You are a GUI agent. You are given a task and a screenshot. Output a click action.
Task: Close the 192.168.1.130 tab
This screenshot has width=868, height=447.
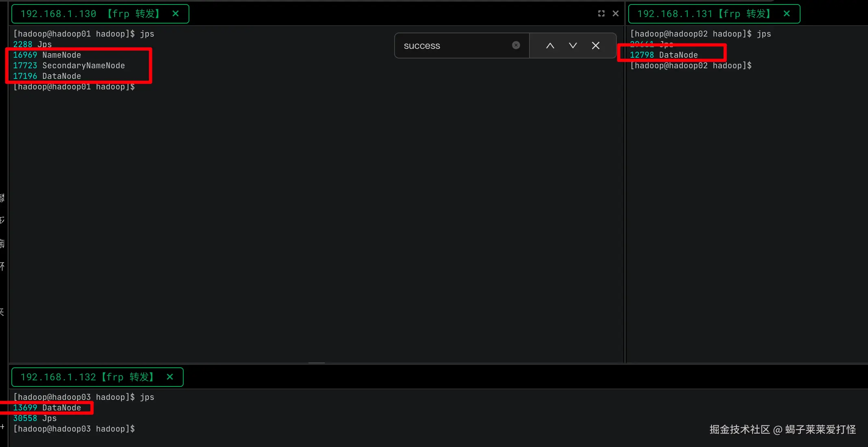pyautogui.click(x=176, y=14)
